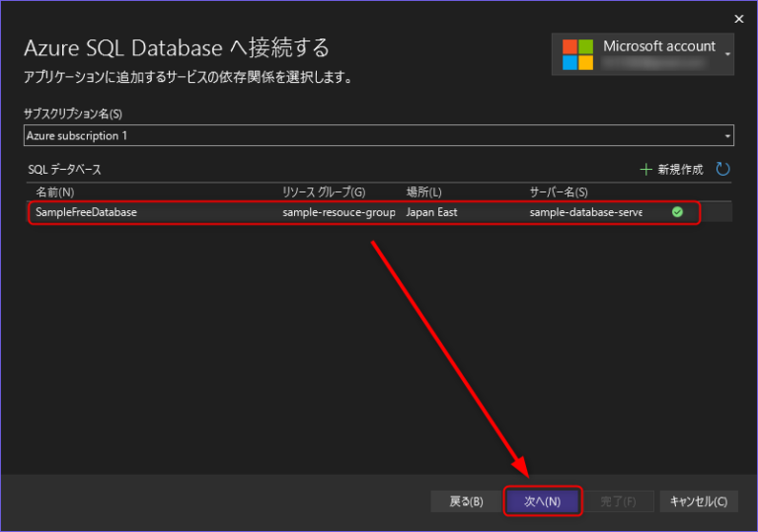Click the sample-database-server name cell
The width and height of the screenshot is (758, 532).
(x=585, y=212)
